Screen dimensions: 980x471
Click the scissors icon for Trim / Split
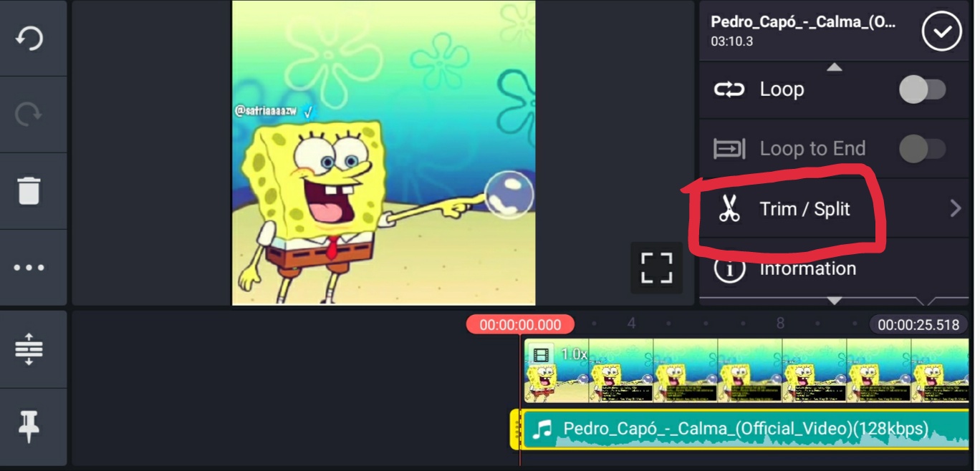[x=729, y=209]
